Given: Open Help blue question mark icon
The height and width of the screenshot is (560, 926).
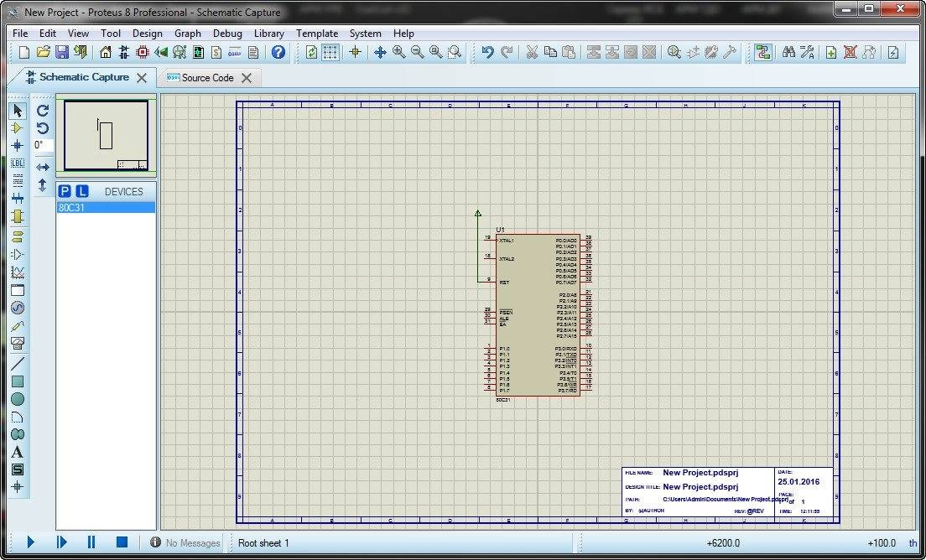Looking at the screenshot, I should [x=278, y=53].
